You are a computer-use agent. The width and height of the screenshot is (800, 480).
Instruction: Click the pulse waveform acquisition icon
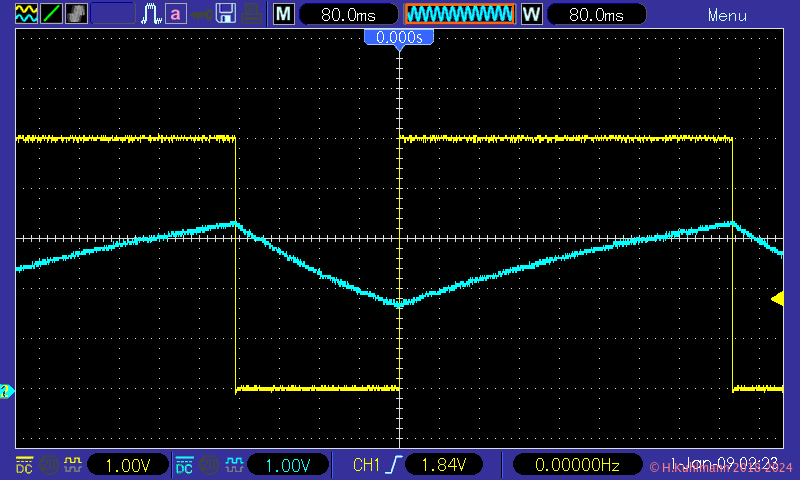(x=151, y=14)
